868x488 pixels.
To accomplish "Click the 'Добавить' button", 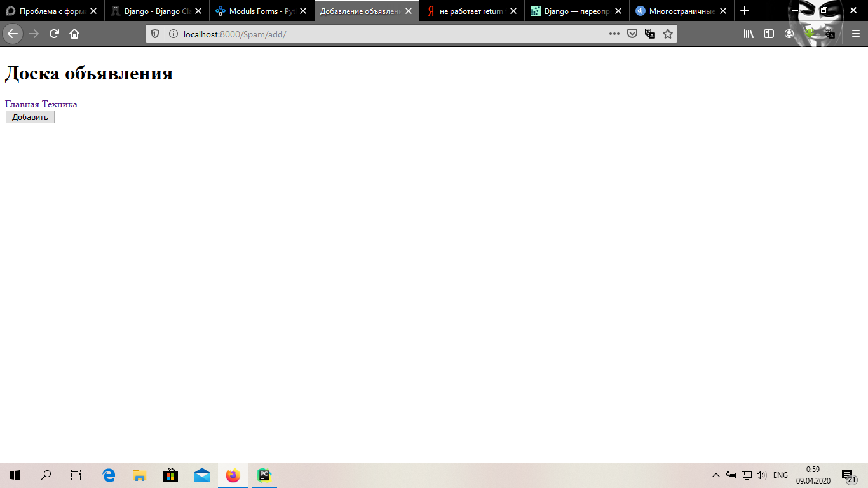I will tap(30, 117).
